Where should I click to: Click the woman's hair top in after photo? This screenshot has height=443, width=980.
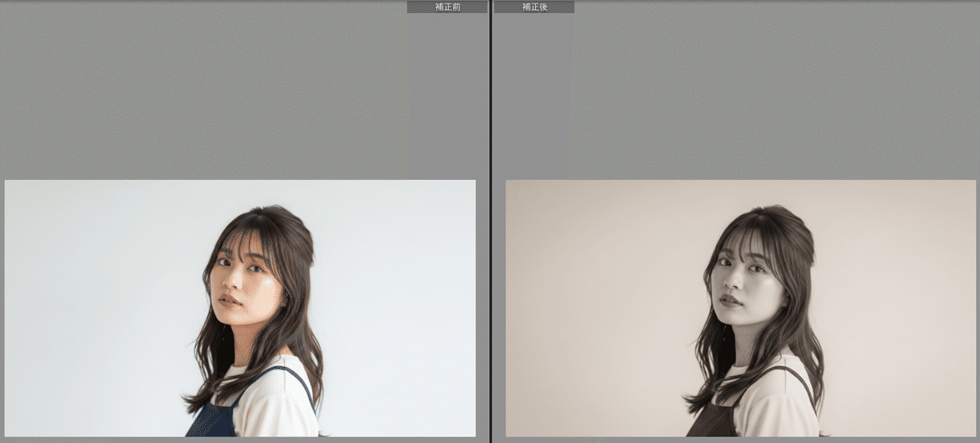click(774, 221)
